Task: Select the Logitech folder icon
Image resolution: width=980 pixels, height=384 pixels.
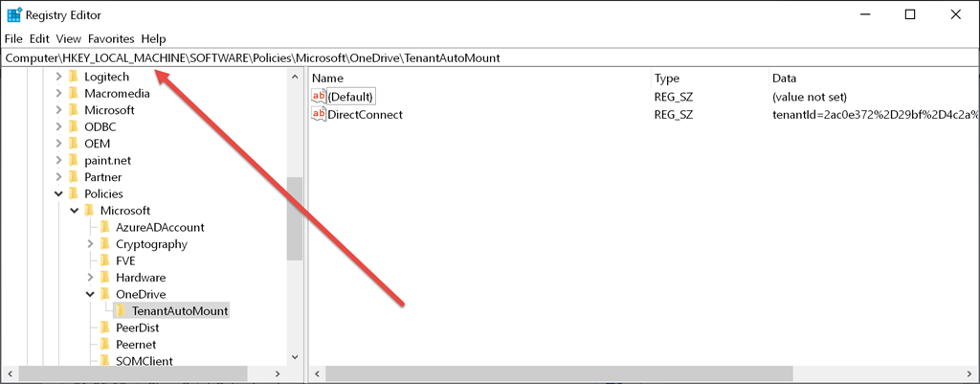Action: [75, 77]
